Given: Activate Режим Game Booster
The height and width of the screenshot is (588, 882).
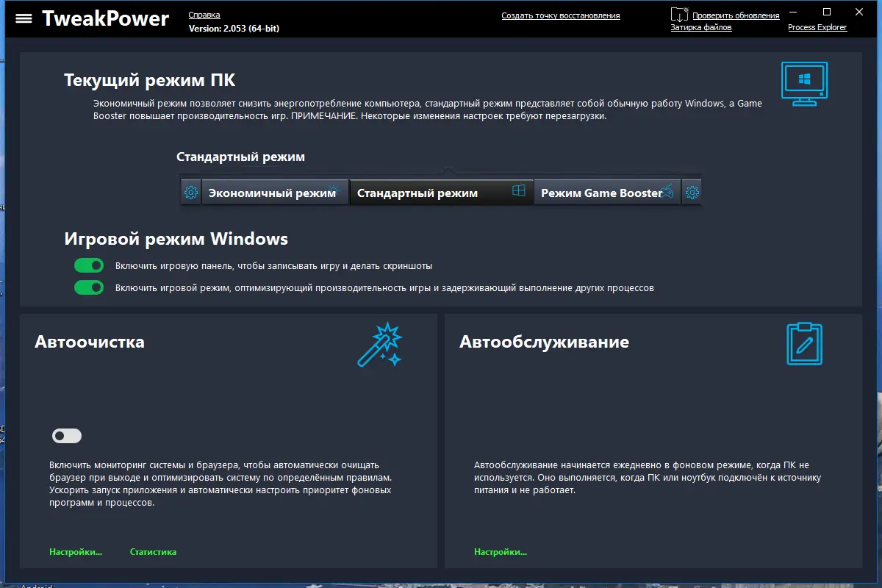Looking at the screenshot, I should tap(608, 193).
